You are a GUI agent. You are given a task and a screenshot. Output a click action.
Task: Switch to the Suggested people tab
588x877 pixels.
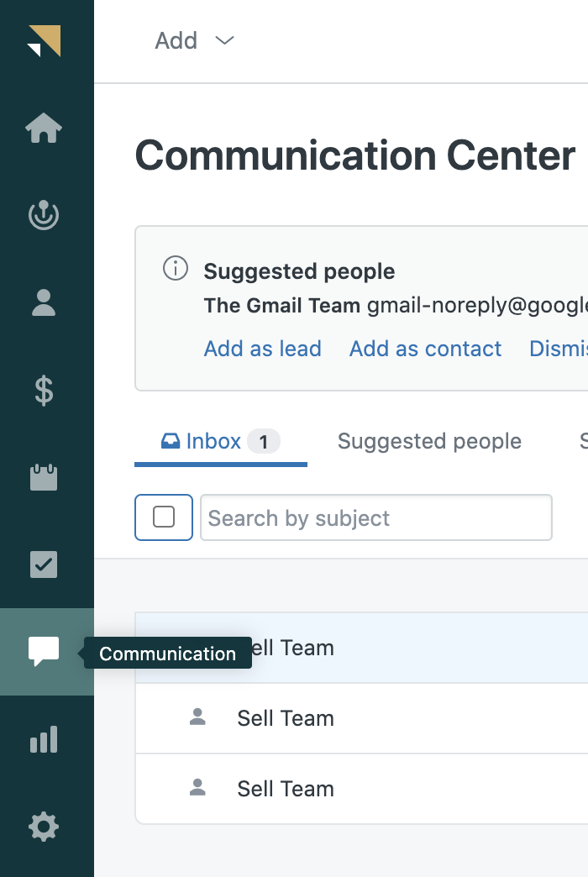(x=429, y=441)
